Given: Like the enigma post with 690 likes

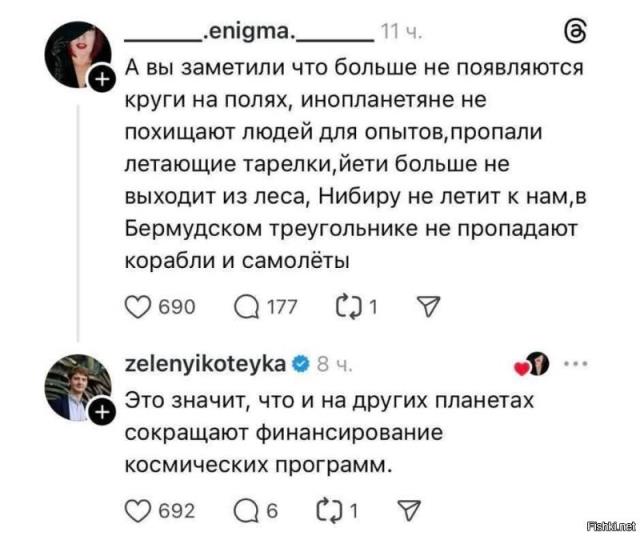Looking at the screenshot, I should 139,307.
